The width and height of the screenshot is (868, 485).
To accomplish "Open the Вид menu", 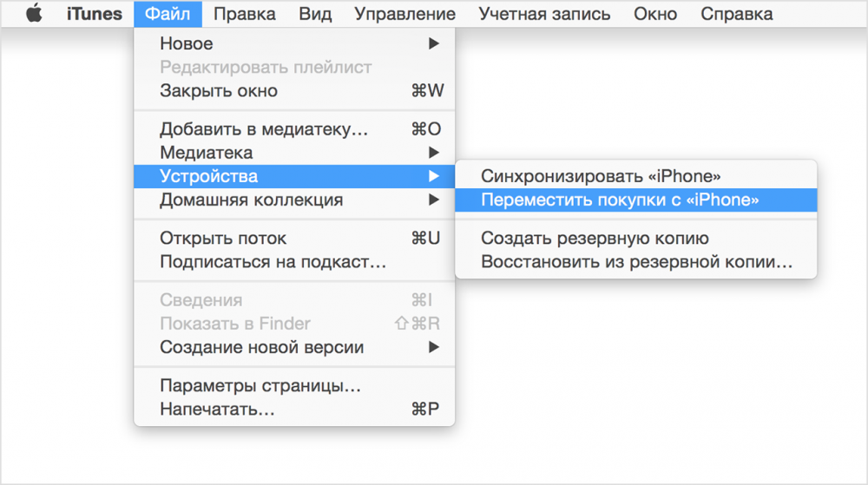I will 315,14.
